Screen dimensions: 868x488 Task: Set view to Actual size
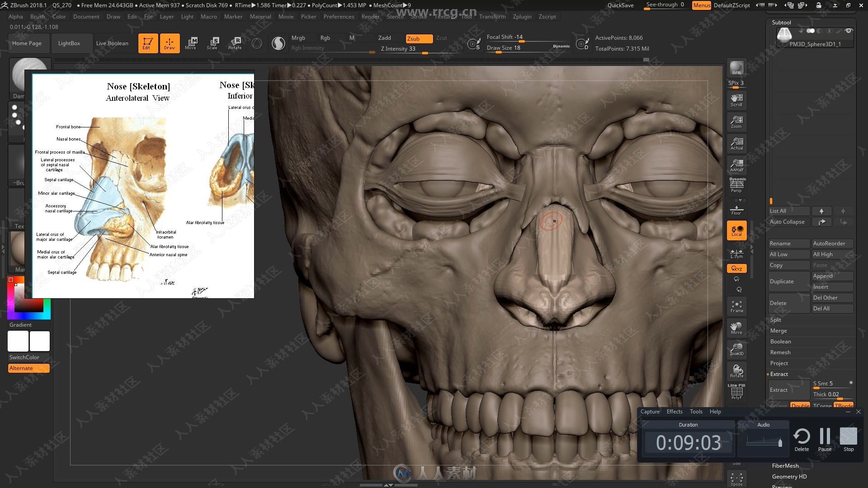pyautogui.click(x=736, y=144)
